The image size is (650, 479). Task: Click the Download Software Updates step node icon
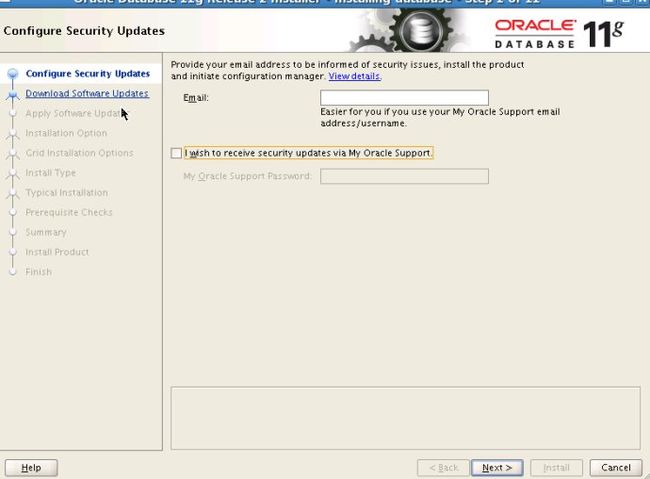tap(13, 95)
